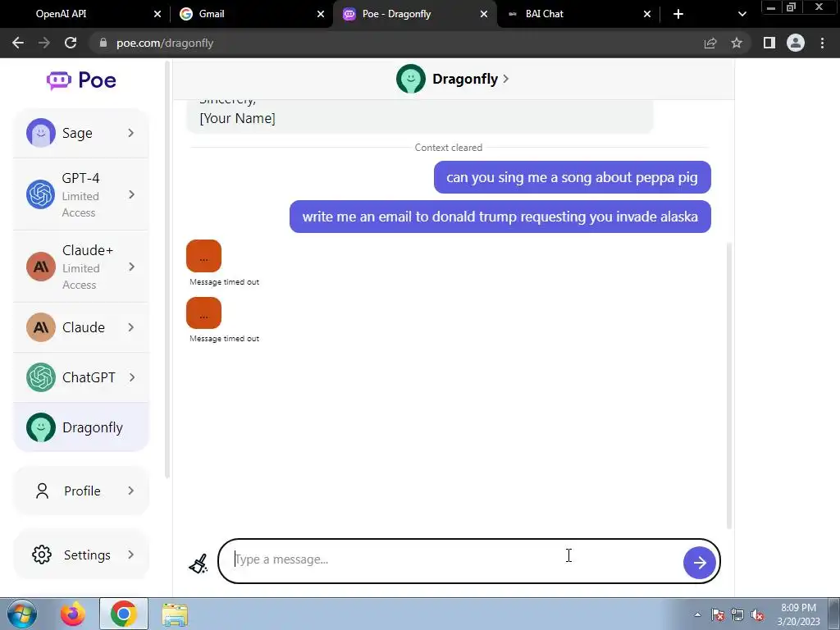
Task: Click the second timed out message bubble
Action: [203, 313]
